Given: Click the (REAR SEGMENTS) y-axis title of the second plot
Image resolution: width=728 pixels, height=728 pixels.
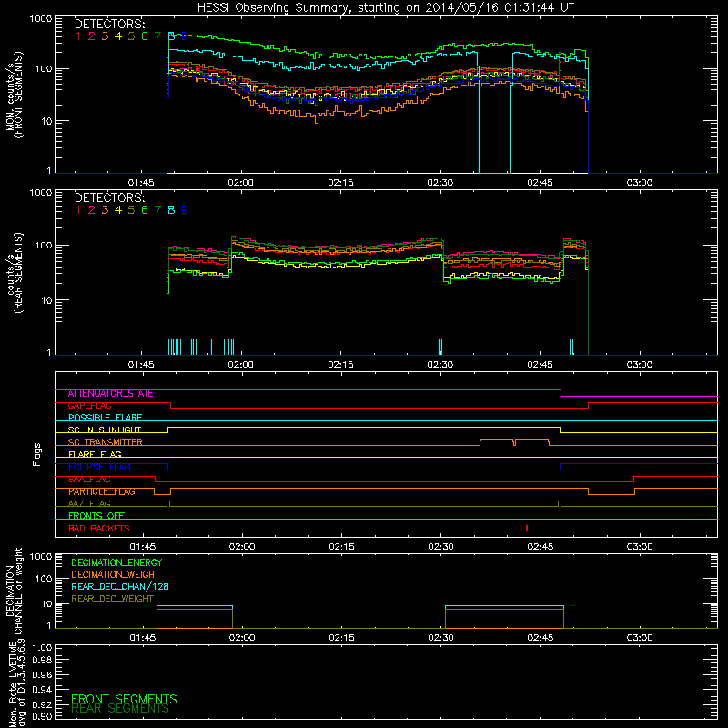Looking at the screenshot, I should point(19,273).
